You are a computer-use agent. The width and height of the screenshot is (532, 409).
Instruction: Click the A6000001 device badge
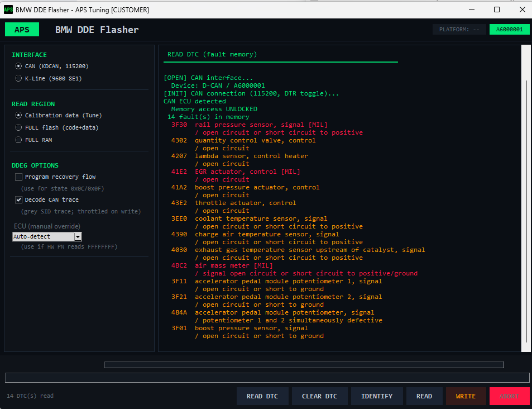tap(509, 30)
